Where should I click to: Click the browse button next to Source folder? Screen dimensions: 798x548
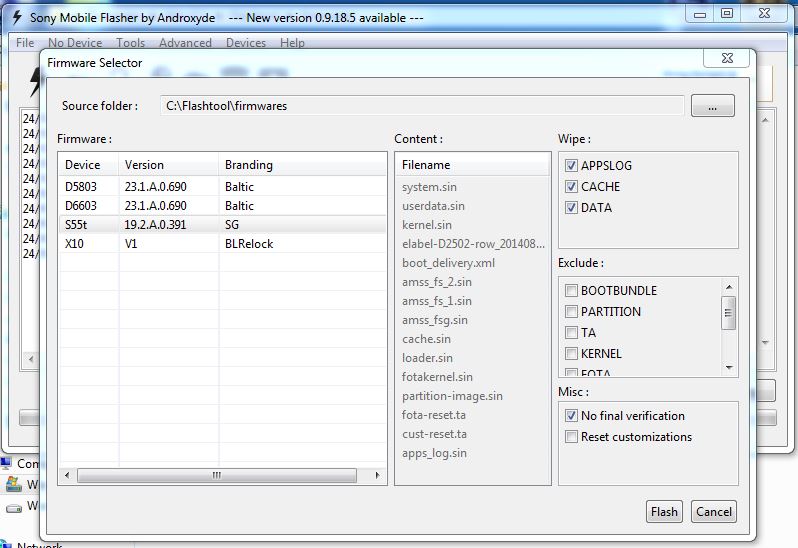[712, 106]
